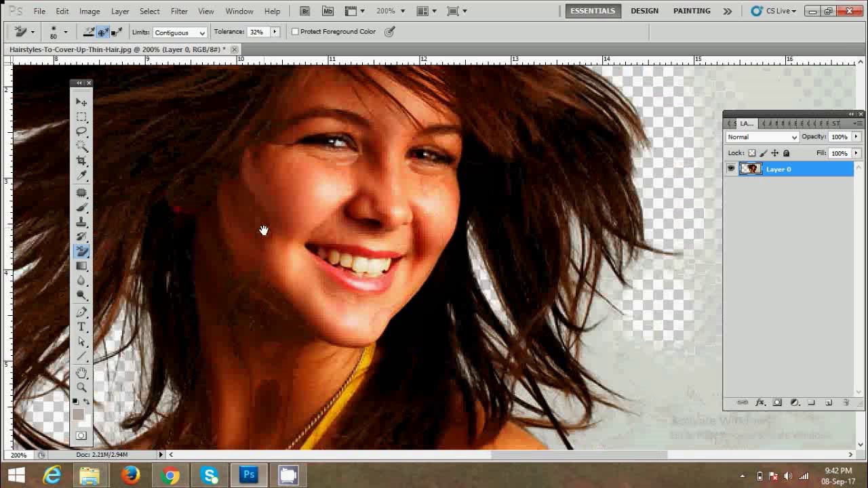This screenshot has width=868, height=488.
Task: Choose Sampling Continuous option
Action: [x=89, y=32]
